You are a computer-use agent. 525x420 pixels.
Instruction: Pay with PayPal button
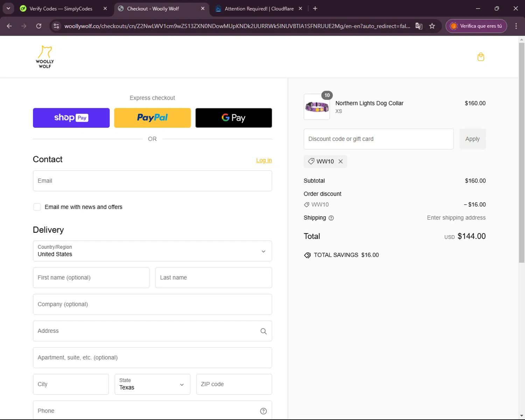[x=152, y=118]
